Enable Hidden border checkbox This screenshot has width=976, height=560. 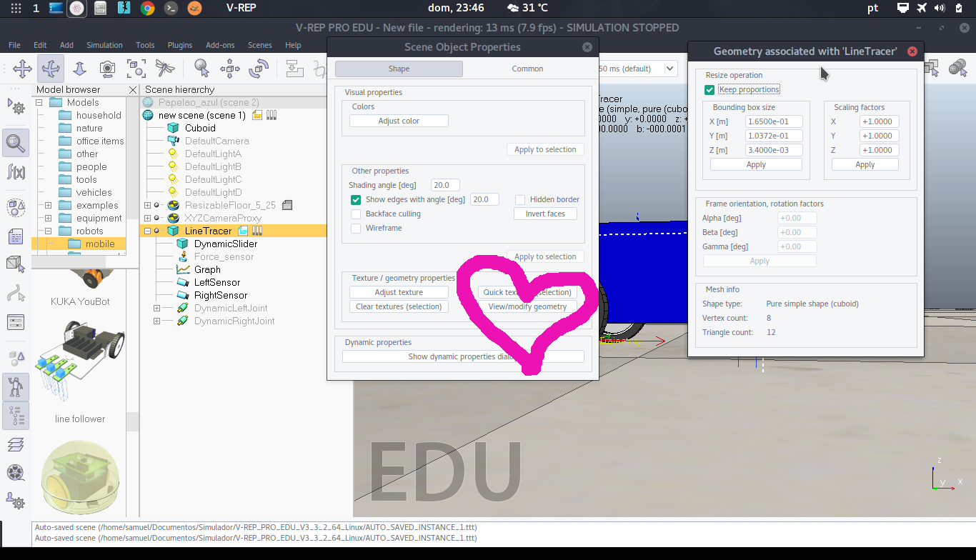[520, 199]
